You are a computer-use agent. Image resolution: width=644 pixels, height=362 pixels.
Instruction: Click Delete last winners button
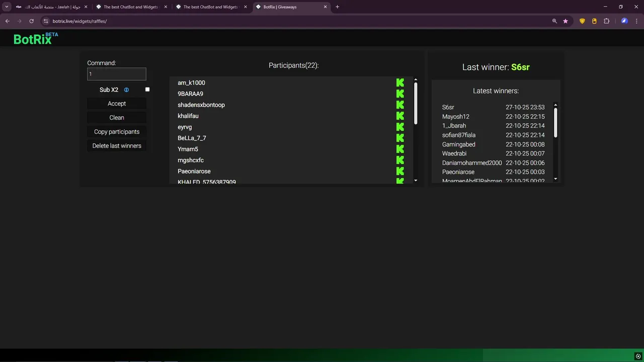pos(117,146)
